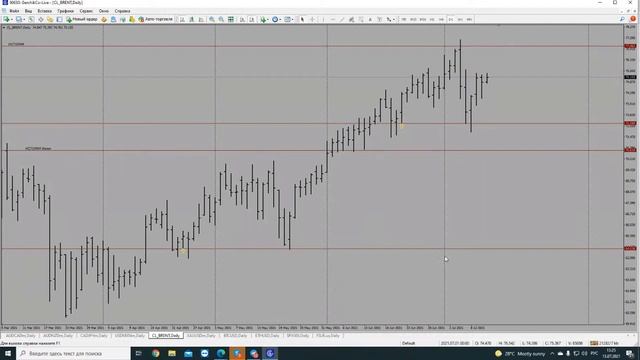This screenshot has width=640, height=360.
Task: Select the Text drawing tool
Action: pos(370,19)
